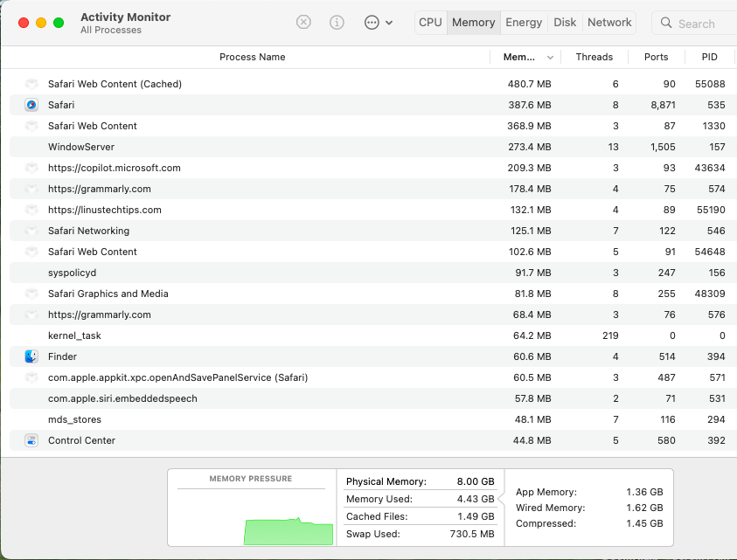The image size is (737, 560).
Task: Click the Compressed 1.45 GB value
Action: [644, 523]
